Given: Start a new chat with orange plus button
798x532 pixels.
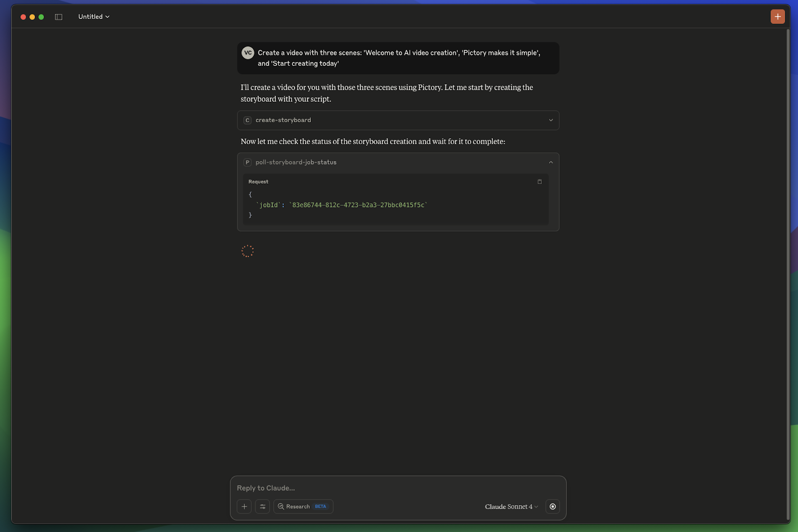Looking at the screenshot, I should (x=777, y=16).
